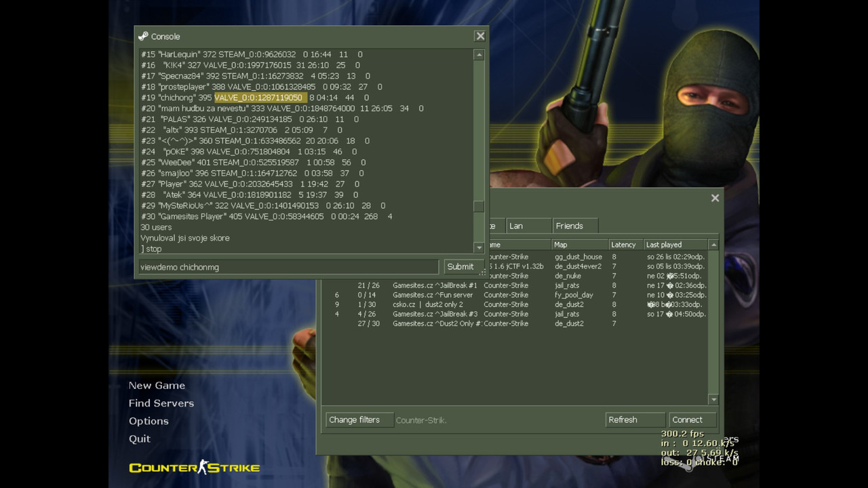Screen dimensions: 868x488
Task: Select Gamesites.cz ^Dust2 Only server row
Action: click(515, 323)
